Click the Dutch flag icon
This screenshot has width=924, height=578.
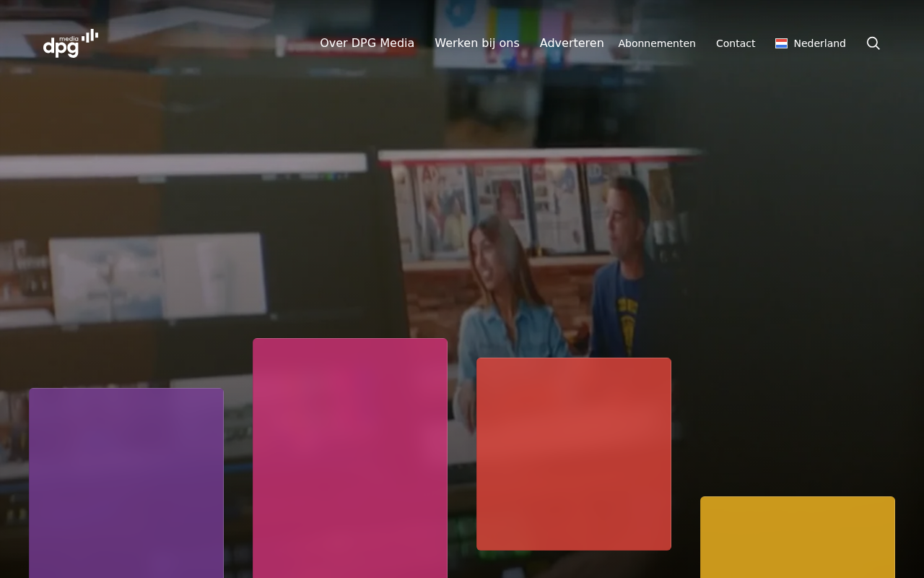pyautogui.click(x=781, y=43)
